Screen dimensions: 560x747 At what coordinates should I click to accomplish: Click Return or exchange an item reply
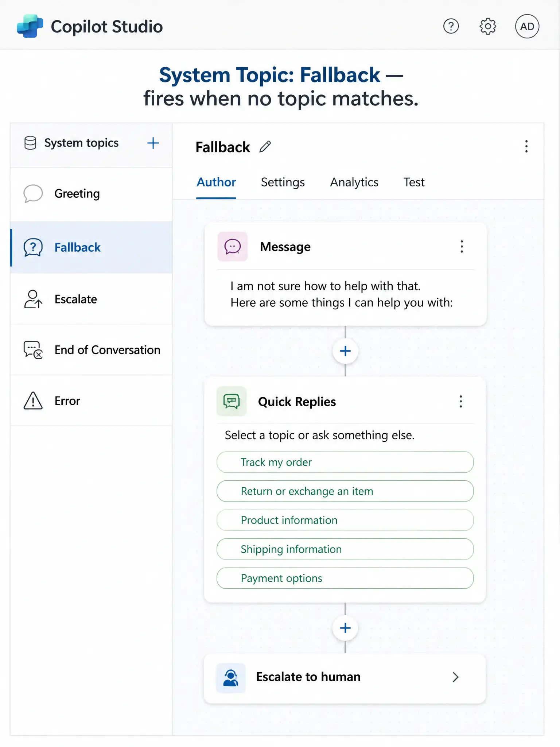pos(345,491)
